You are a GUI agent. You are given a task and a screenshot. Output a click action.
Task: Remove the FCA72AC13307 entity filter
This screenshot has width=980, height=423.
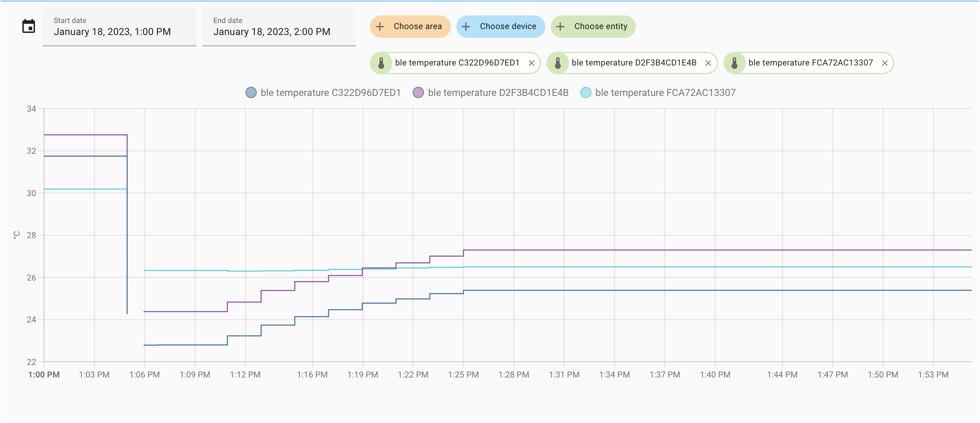point(885,63)
